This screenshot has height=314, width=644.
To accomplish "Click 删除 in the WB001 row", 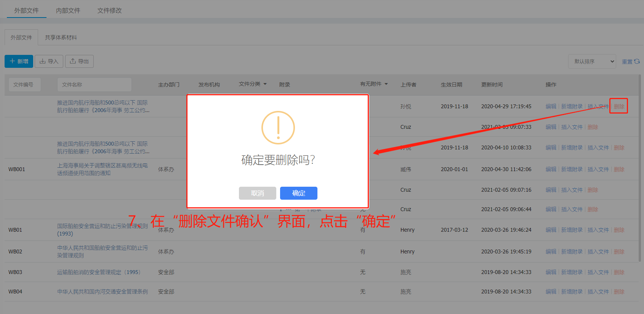I will pos(619,169).
